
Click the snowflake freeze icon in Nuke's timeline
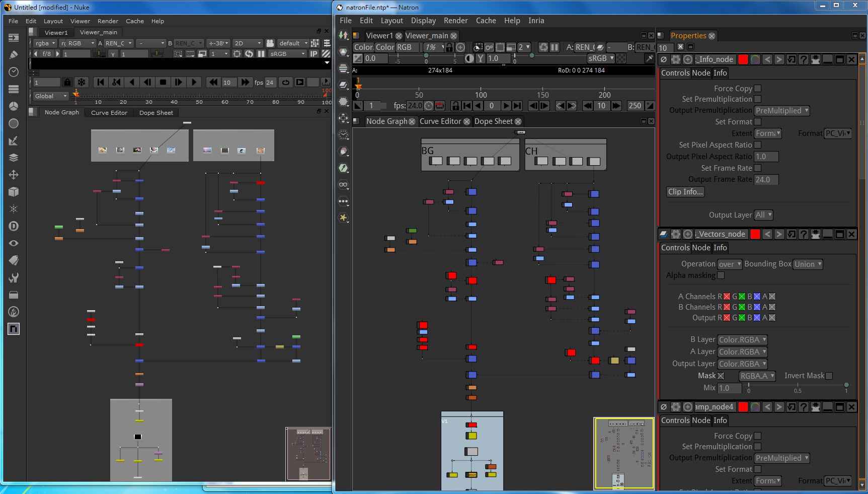coord(81,82)
